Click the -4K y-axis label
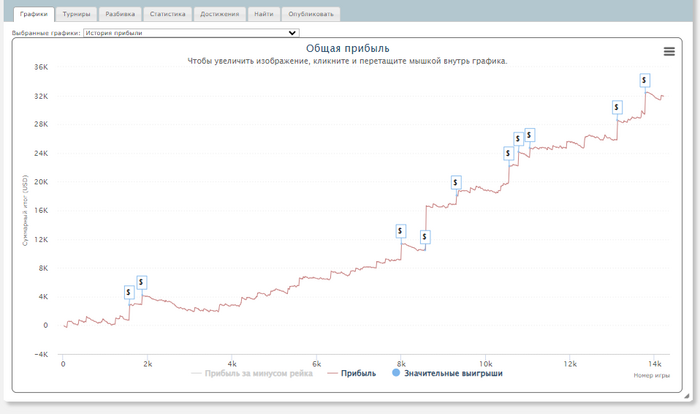The height and width of the screenshot is (414, 700). (41, 355)
